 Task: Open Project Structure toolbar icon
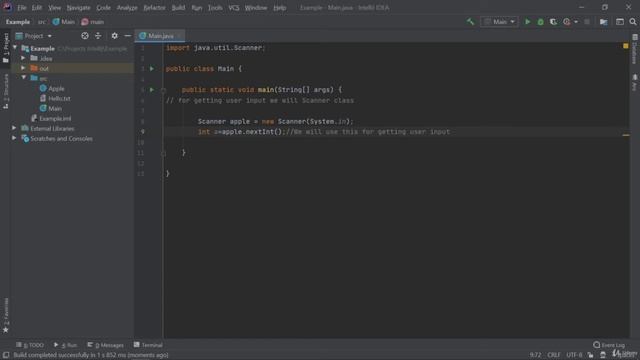603,22
